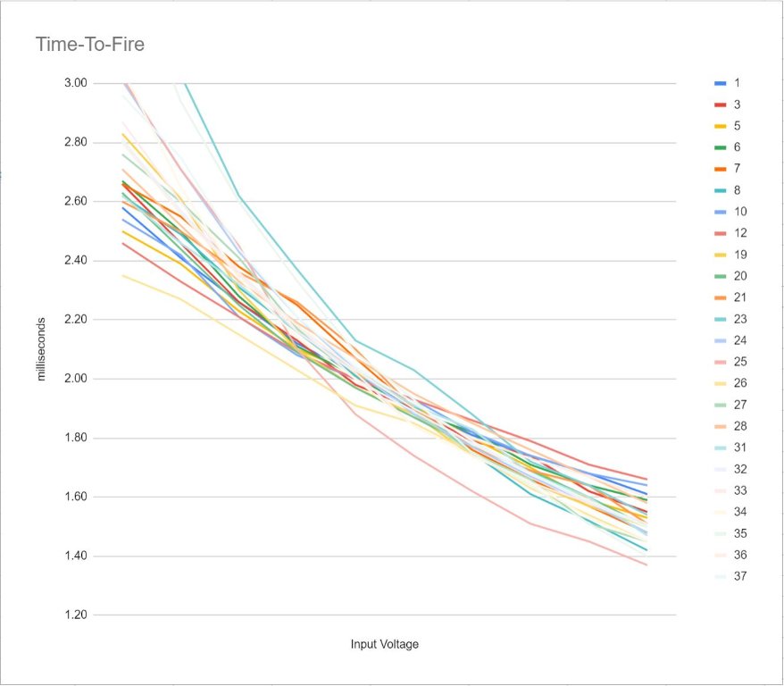784x686 pixels.
Task: Click the 3.00 label on the vertical axis
Action: [77, 83]
